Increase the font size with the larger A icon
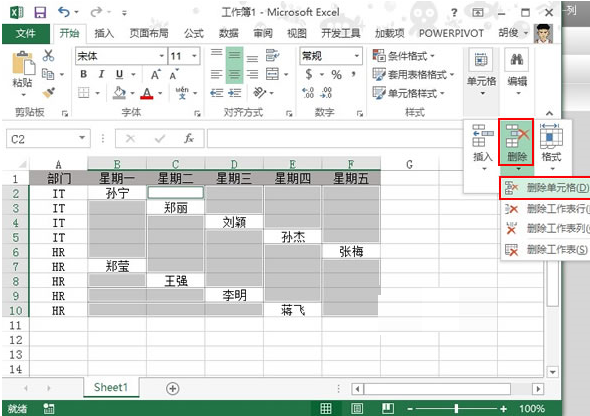 [155, 74]
